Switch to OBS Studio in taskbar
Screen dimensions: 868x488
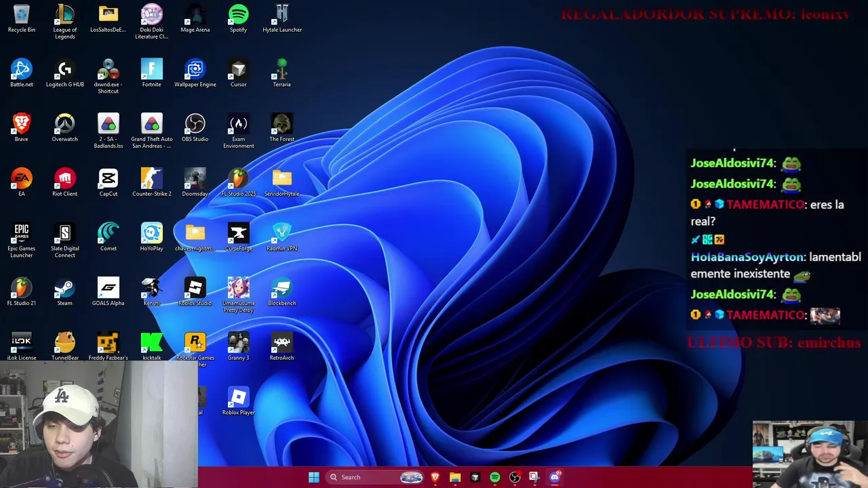pos(515,477)
